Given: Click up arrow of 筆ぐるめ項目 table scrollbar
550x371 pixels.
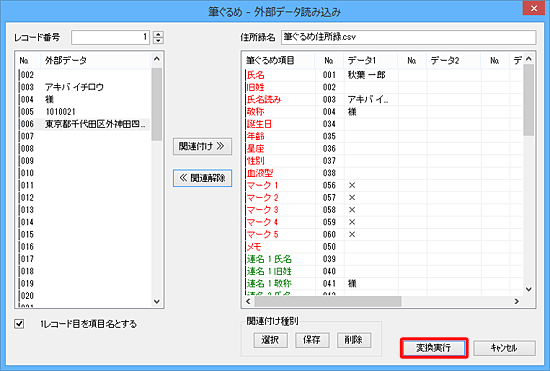Looking at the screenshot, I should coord(529,59).
